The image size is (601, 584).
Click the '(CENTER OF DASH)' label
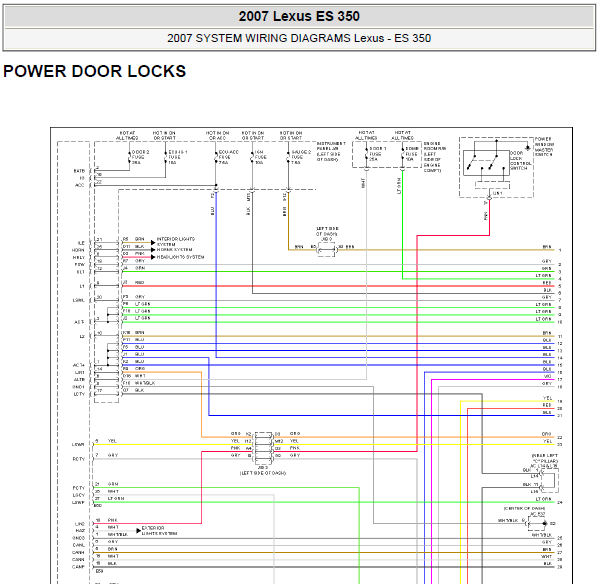(x=524, y=509)
